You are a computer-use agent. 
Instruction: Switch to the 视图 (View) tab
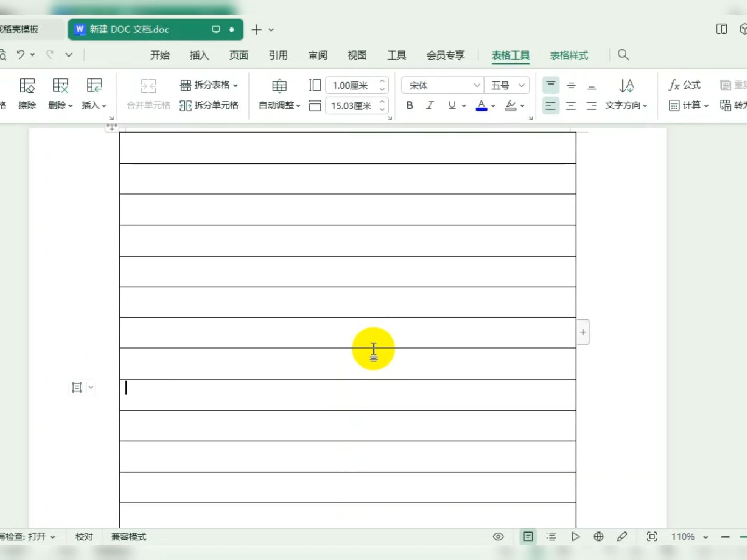(357, 55)
